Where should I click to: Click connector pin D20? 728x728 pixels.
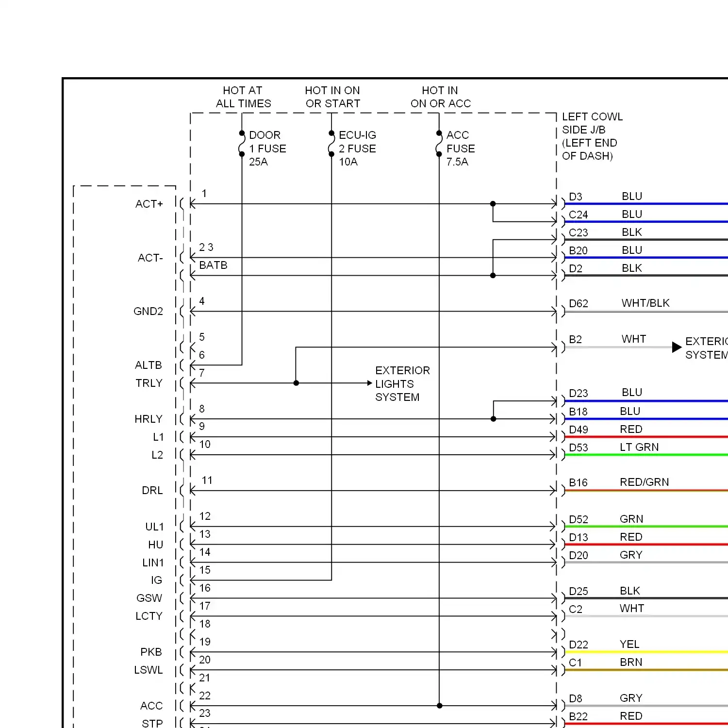(x=578, y=555)
